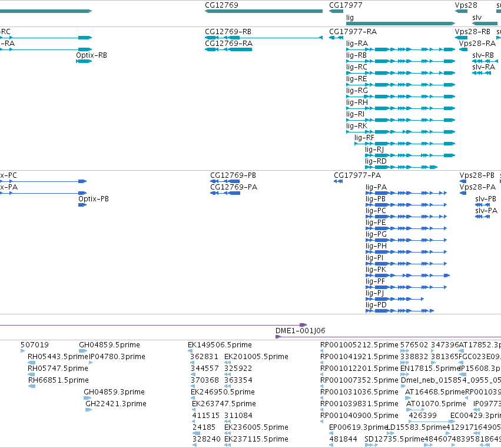This screenshot has height=448, width=501.
Task: Select EST RH66851.5prime
Action: [58, 380]
